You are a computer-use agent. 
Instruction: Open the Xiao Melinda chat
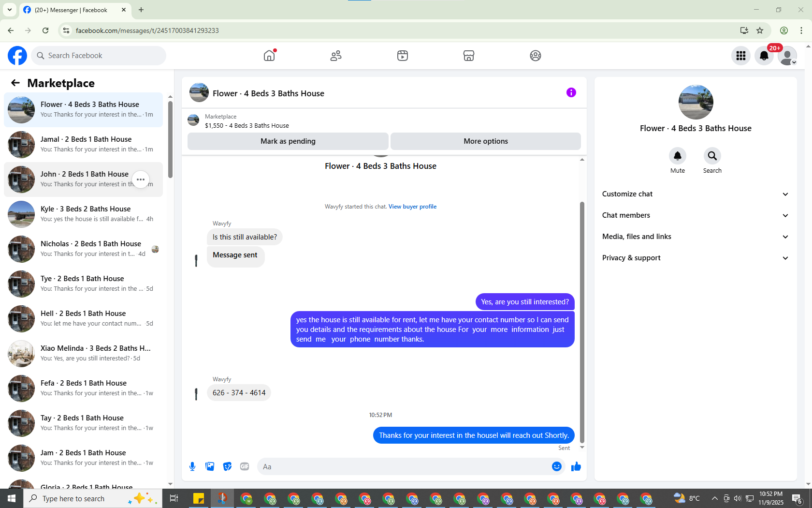pos(83,354)
